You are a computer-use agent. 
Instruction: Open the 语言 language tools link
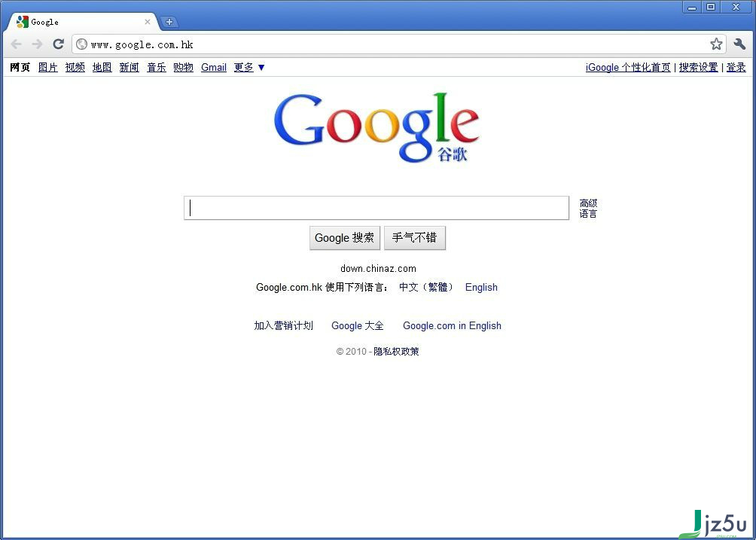588,214
